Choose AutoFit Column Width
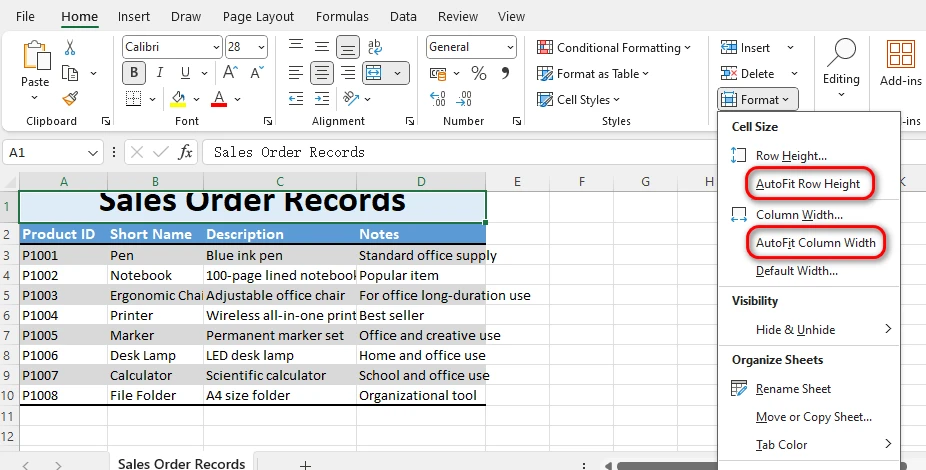The height and width of the screenshot is (470, 926). 816,243
